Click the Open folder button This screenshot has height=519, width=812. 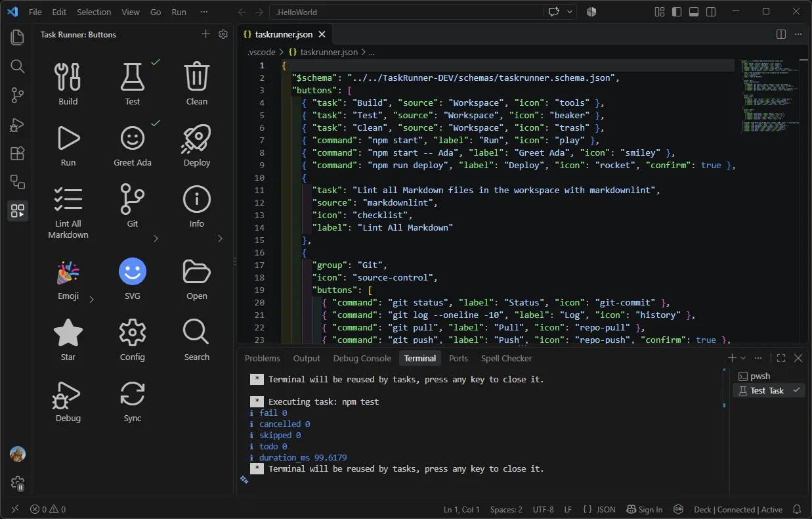click(x=197, y=279)
